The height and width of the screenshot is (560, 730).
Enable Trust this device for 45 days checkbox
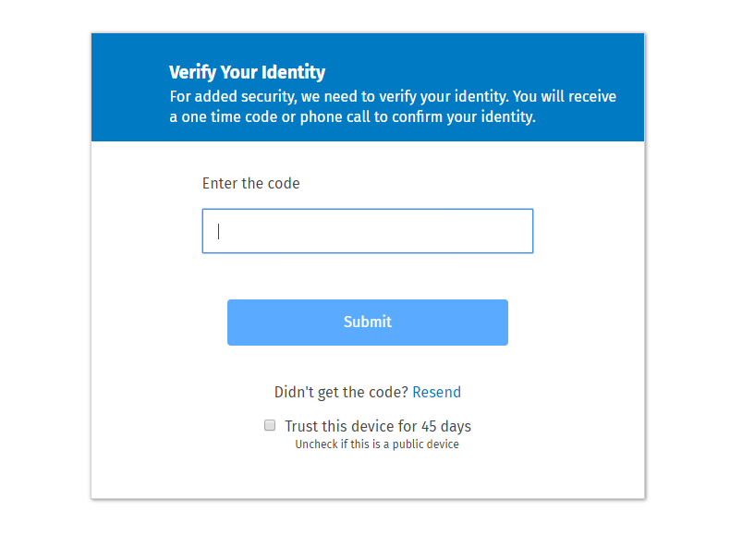(x=270, y=425)
